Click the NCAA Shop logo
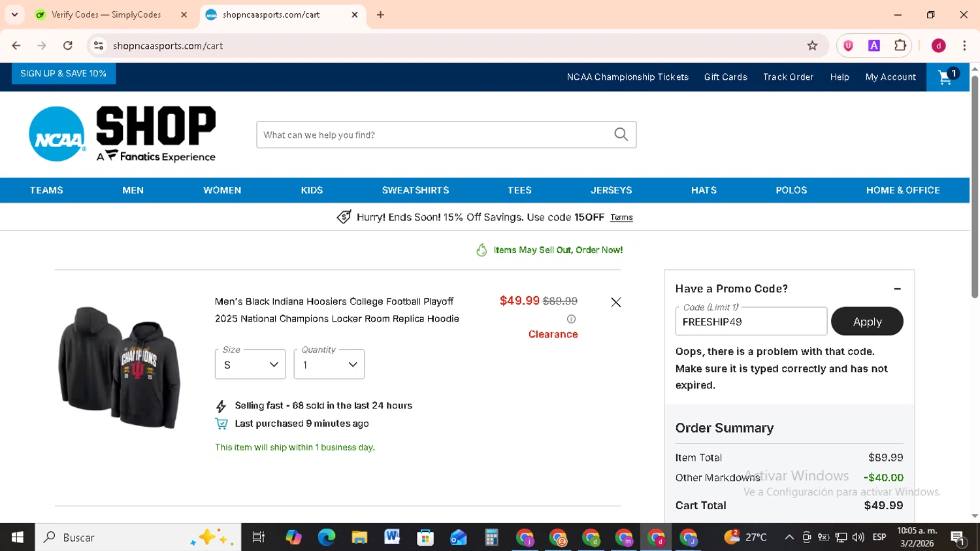980x551 pixels. pos(122,134)
